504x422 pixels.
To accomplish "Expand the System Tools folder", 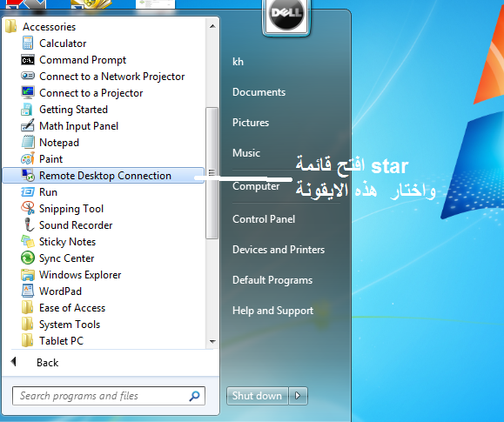I will pos(70,325).
